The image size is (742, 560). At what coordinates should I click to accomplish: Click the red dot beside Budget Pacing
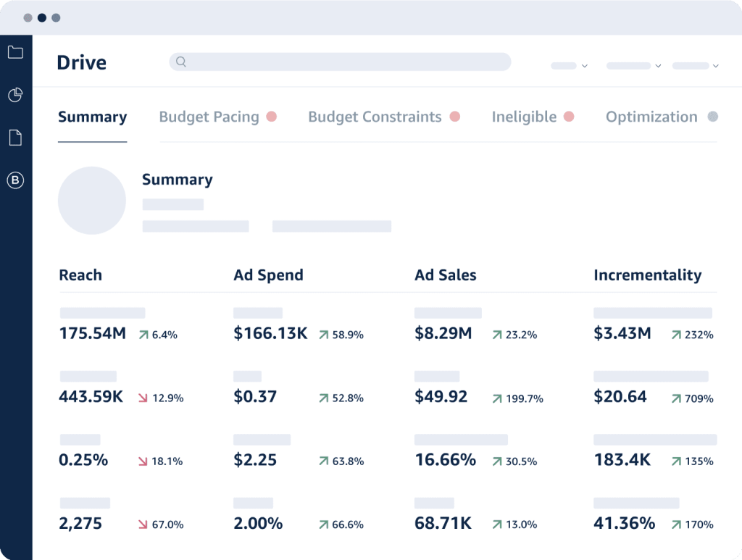coord(271,117)
